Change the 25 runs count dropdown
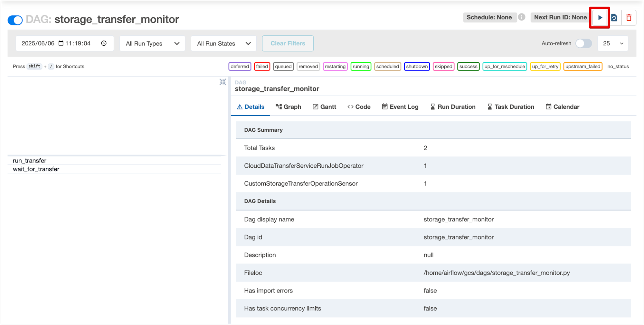Image resolution: width=644 pixels, height=325 pixels. [613, 43]
